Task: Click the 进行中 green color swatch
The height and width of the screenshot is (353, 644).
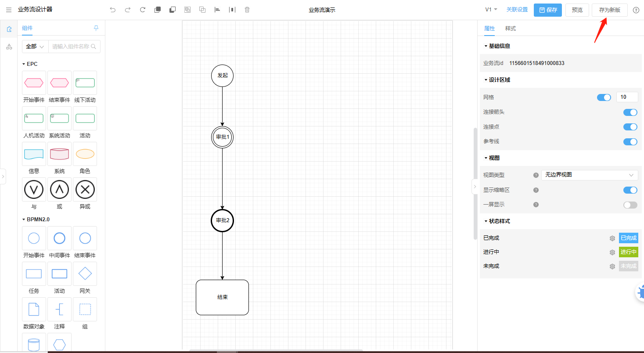Action: [629, 252]
